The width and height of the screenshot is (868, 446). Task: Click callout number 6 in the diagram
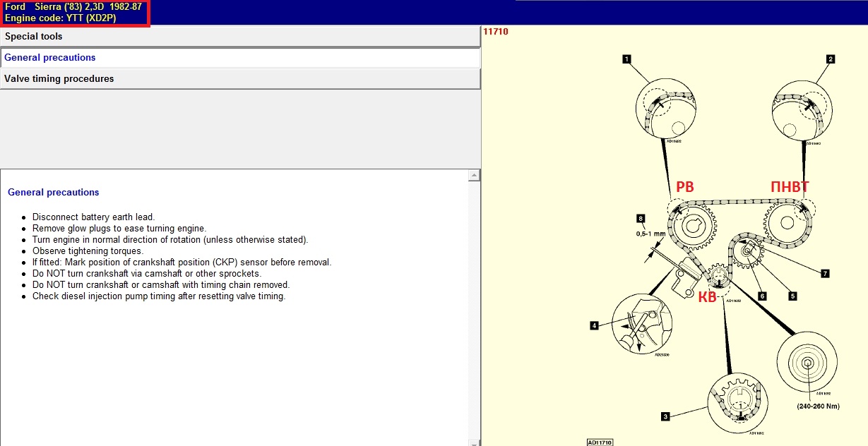(762, 296)
